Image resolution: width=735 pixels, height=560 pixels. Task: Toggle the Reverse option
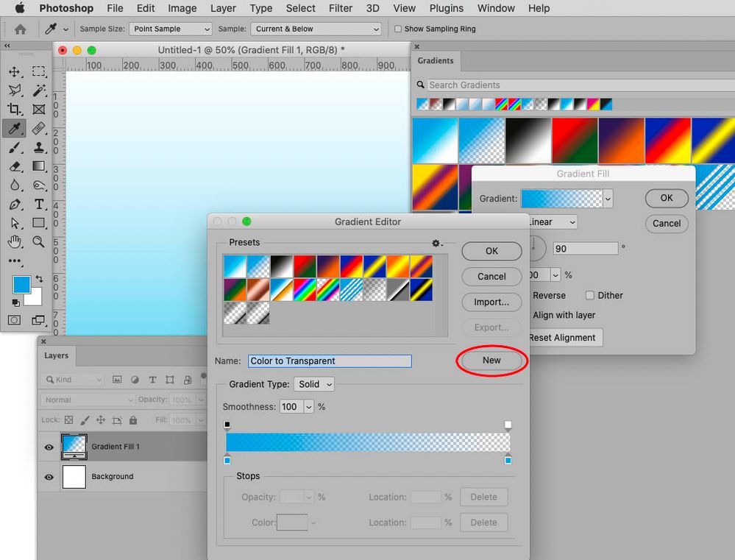point(549,295)
